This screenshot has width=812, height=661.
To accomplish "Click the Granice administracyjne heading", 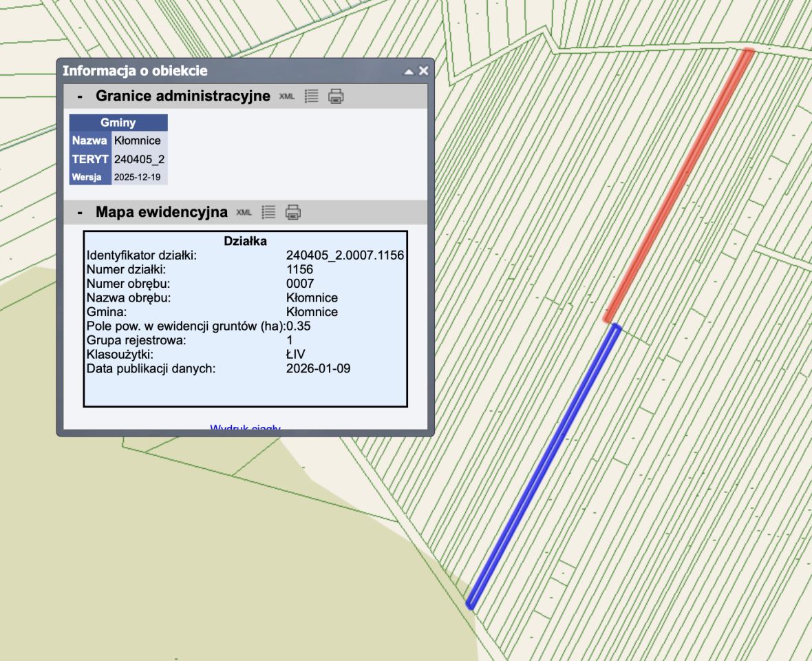I will click(183, 96).
